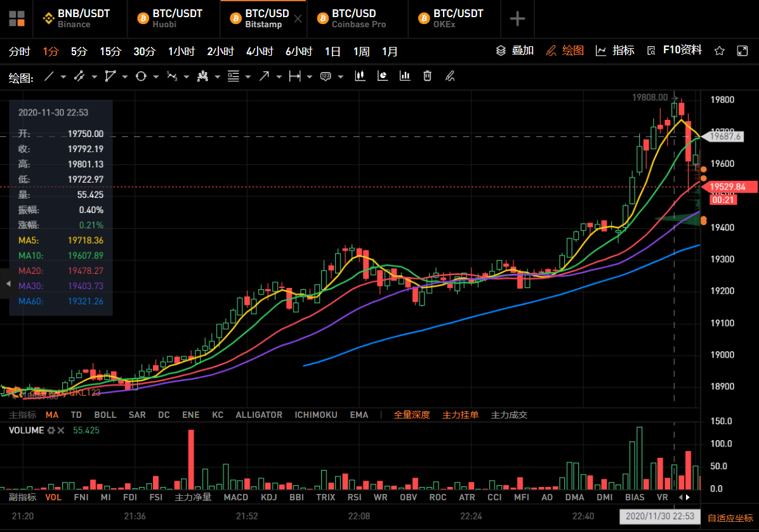Select the trend line drawing tool
Image resolution: width=759 pixels, height=532 pixels.
tap(49, 77)
